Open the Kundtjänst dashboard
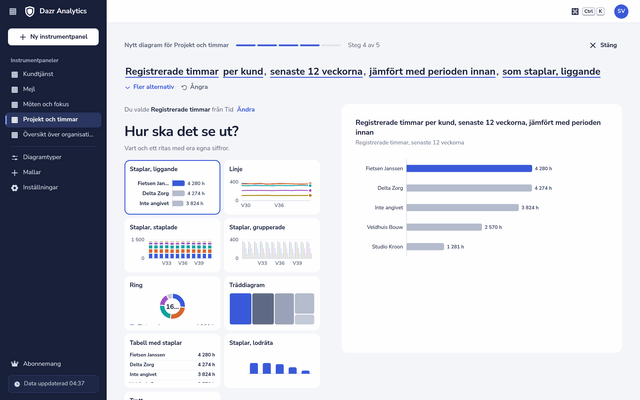This screenshot has width=640, height=400. (x=53, y=74)
